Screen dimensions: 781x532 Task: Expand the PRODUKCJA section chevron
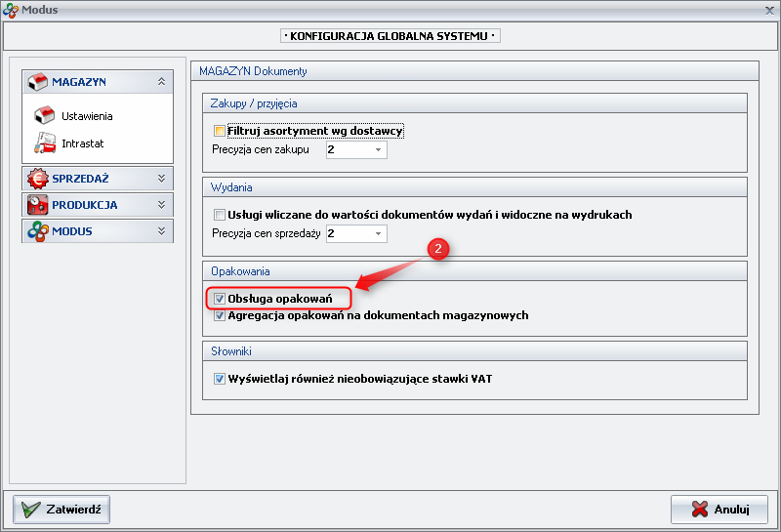click(x=161, y=204)
